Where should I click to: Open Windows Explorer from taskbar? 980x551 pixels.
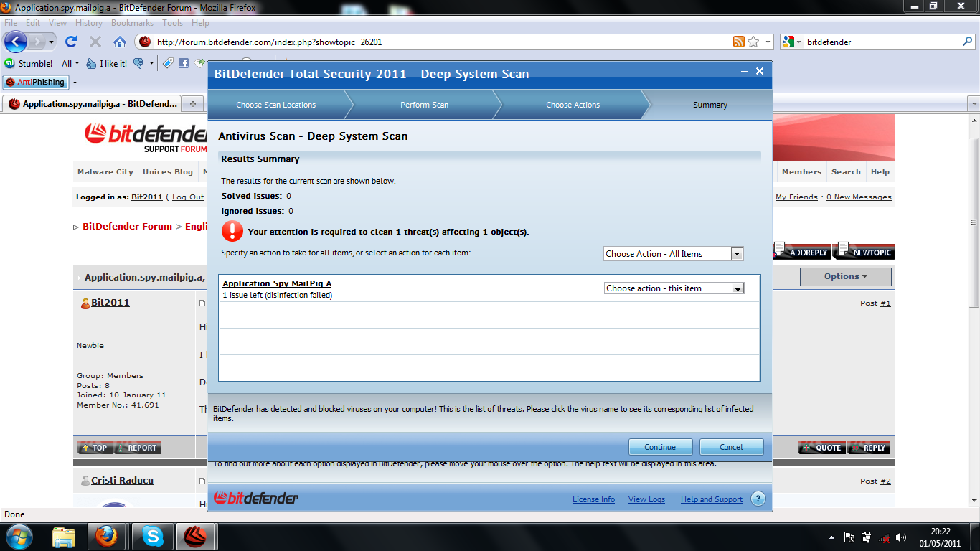coord(65,536)
